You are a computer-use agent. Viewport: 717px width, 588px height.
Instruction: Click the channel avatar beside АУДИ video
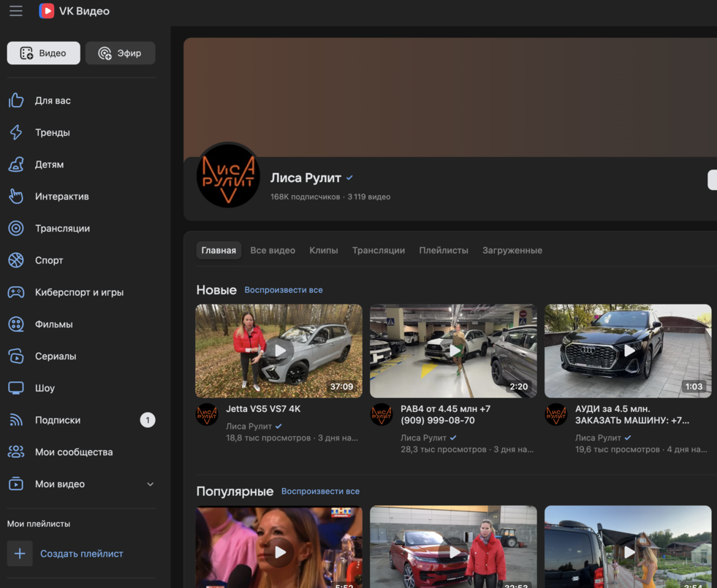coord(556,414)
